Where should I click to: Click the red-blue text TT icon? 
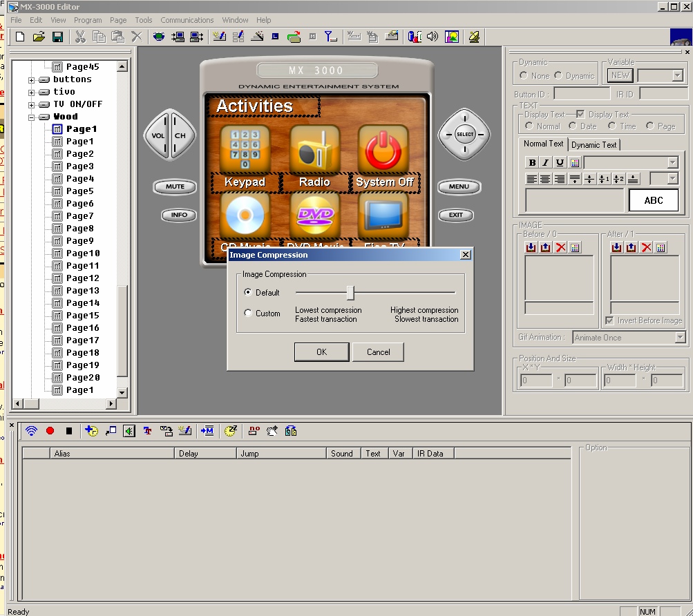147,431
